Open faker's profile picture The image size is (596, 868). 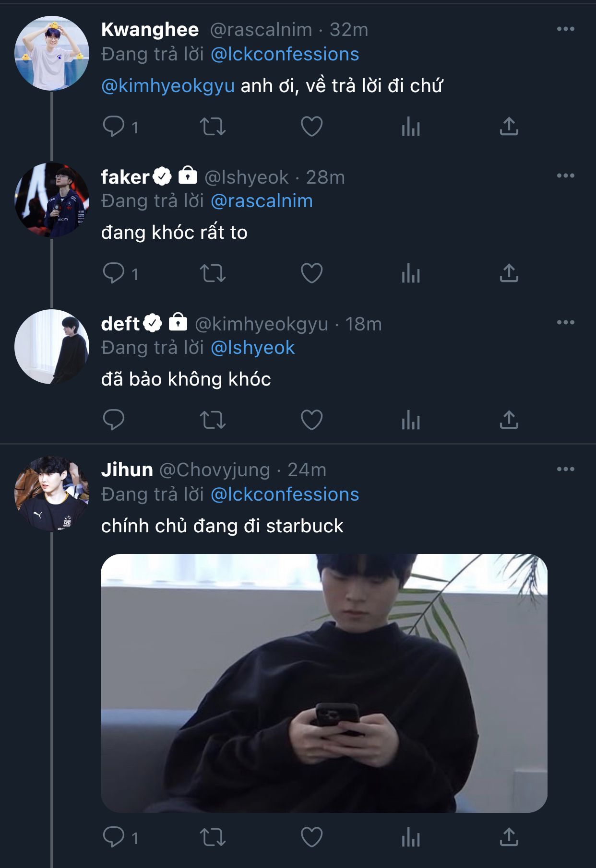tap(52, 200)
